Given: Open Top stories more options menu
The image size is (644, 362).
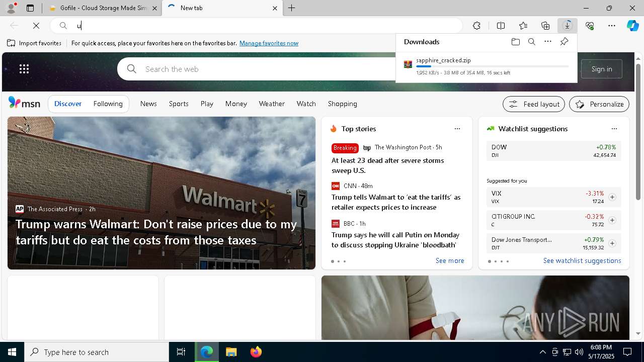Looking at the screenshot, I should [x=457, y=129].
